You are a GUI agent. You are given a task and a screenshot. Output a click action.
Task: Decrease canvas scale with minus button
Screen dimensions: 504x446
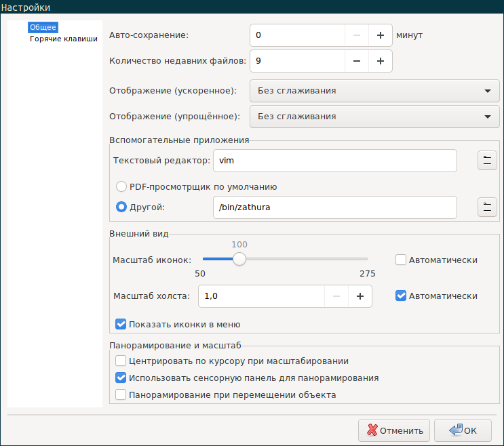pos(336,296)
